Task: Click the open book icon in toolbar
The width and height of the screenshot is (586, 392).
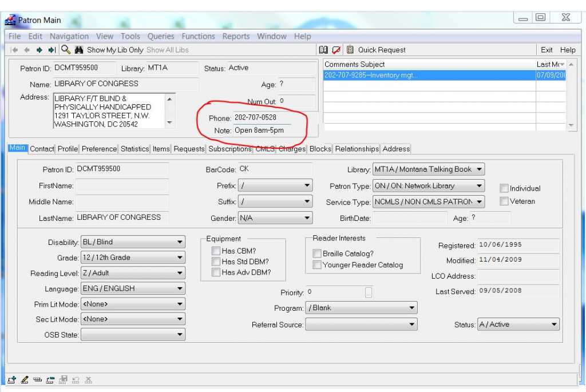Action: click(x=324, y=50)
